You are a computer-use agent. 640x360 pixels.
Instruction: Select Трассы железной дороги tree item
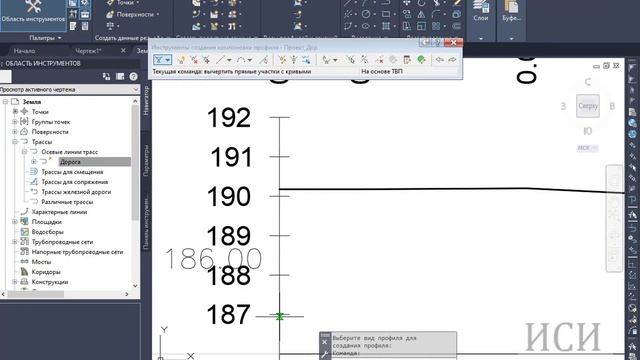pos(76,192)
